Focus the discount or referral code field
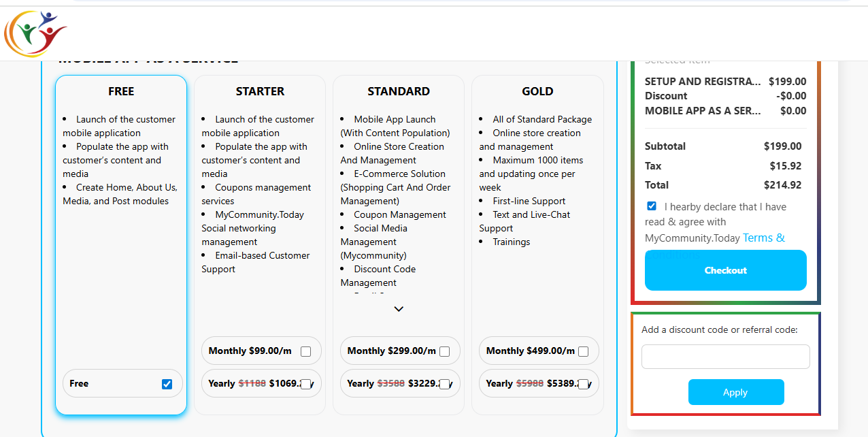The height and width of the screenshot is (437, 868). pos(725,357)
